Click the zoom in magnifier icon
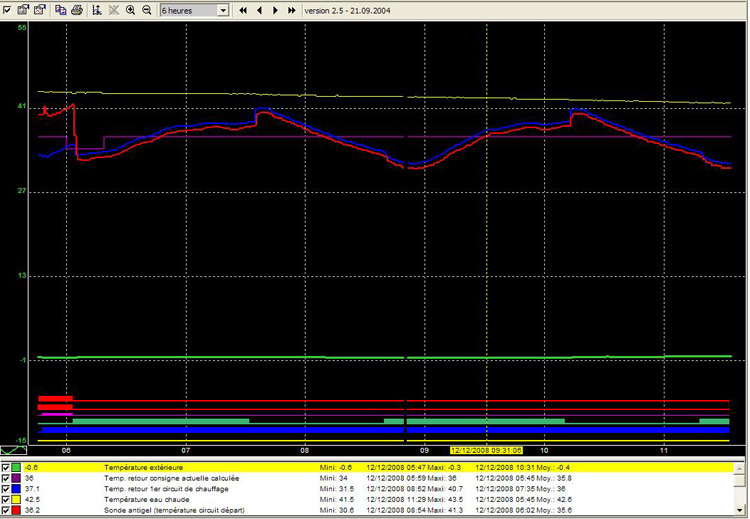The width and height of the screenshot is (750, 519). tap(131, 9)
